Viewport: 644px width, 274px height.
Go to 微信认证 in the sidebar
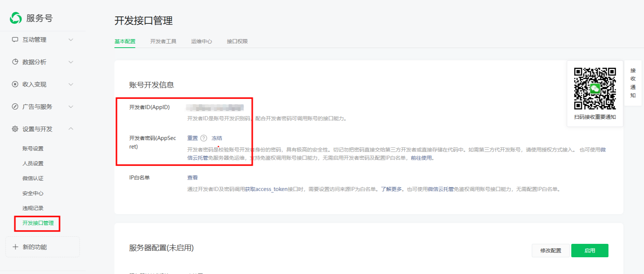[33, 178]
